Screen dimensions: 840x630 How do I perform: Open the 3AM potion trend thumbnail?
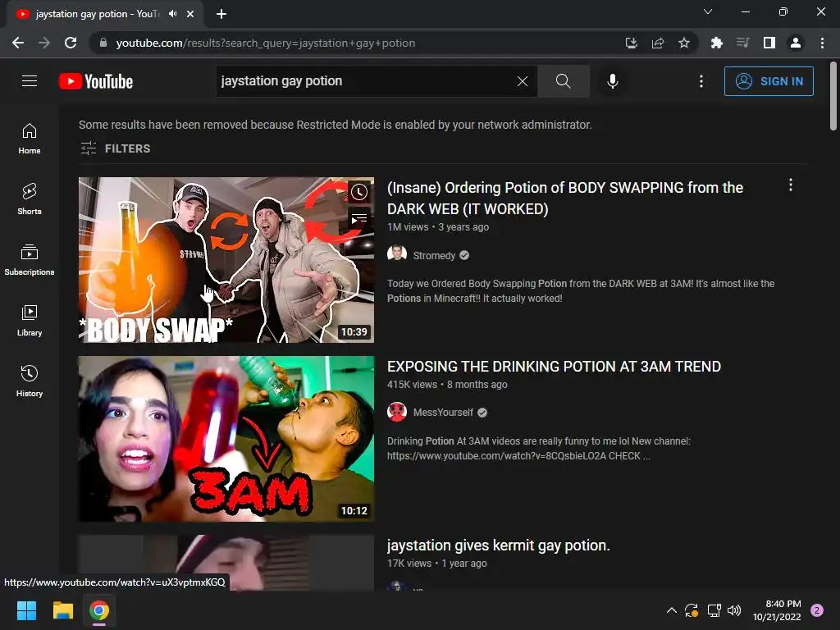click(226, 439)
